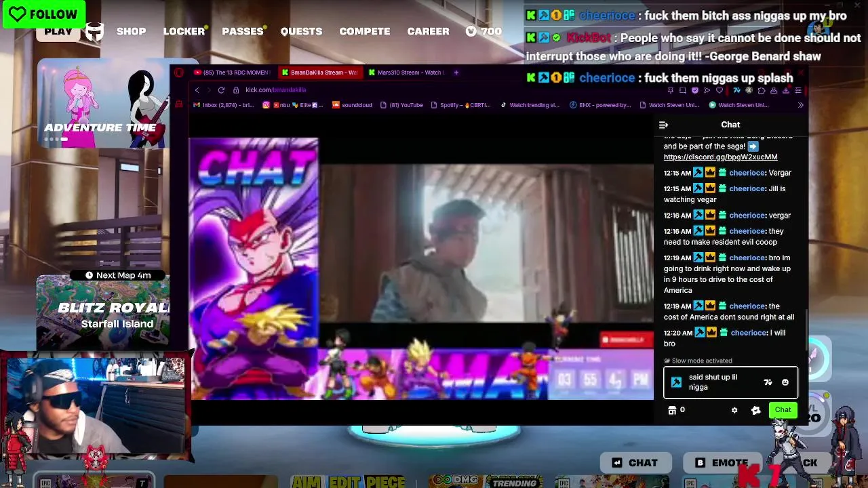This screenshot has width=868, height=488.
Task: Open the TikTok Watch trending bookmark
Action: point(530,105)
